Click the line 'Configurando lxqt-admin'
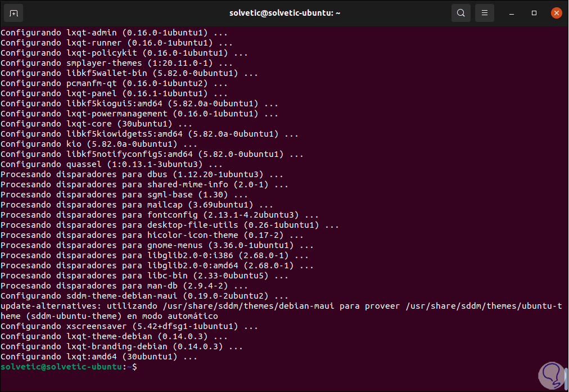The image size is (569, 392). 114,33
